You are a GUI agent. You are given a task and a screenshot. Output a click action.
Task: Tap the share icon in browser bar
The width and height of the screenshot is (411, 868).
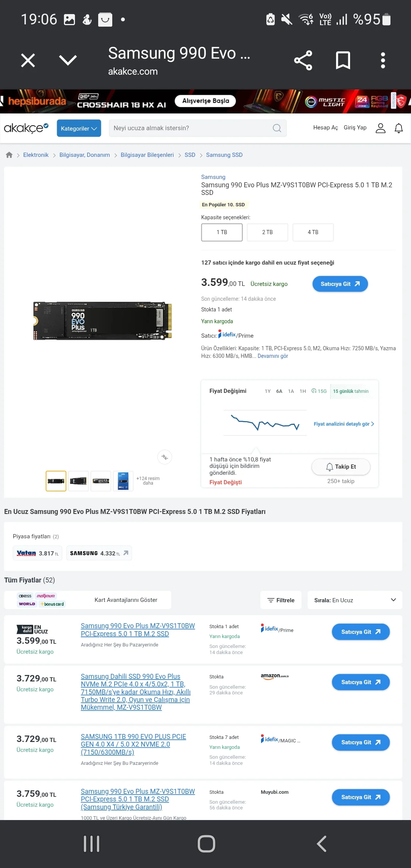pos(303,61)
